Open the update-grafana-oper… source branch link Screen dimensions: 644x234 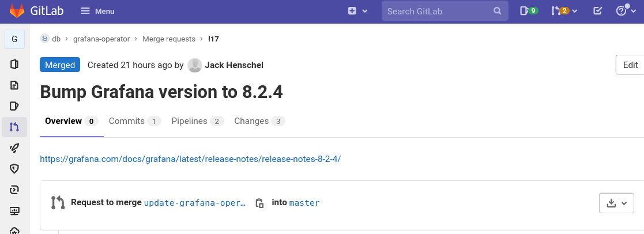click(195, 203)
